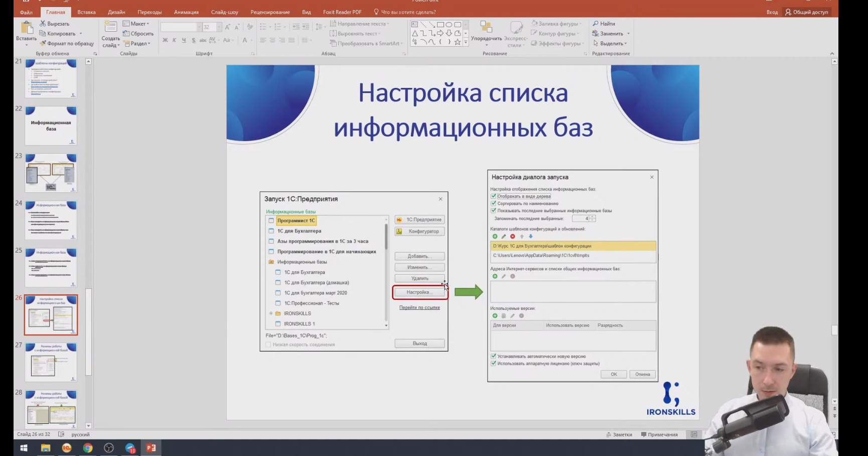The height and width of the screenshot is (456, 868).
Task: Open Раздел section dropdown
Action: click(x=136, y=44)
